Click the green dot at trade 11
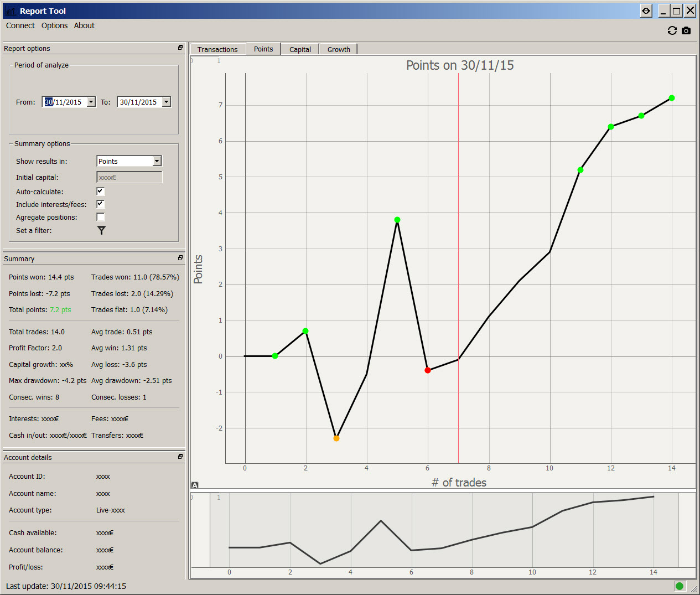The height and width of the screenshot is (595, 700). point(580,170)
